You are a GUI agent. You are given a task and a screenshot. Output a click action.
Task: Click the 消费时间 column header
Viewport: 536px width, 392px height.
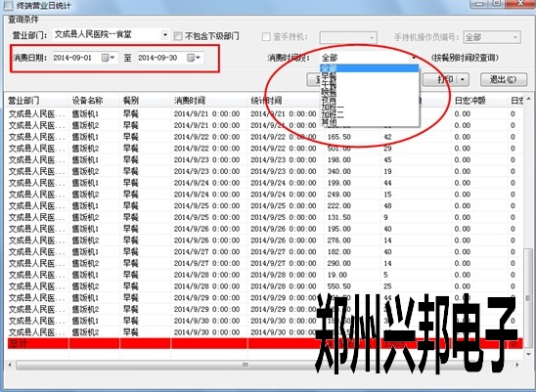click(x=190, y=101)
